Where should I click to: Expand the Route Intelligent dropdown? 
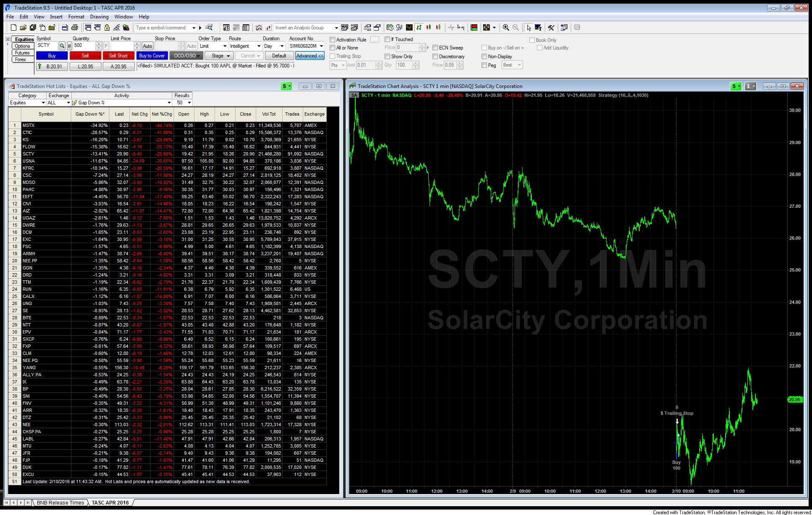click(x=259, y=46)
